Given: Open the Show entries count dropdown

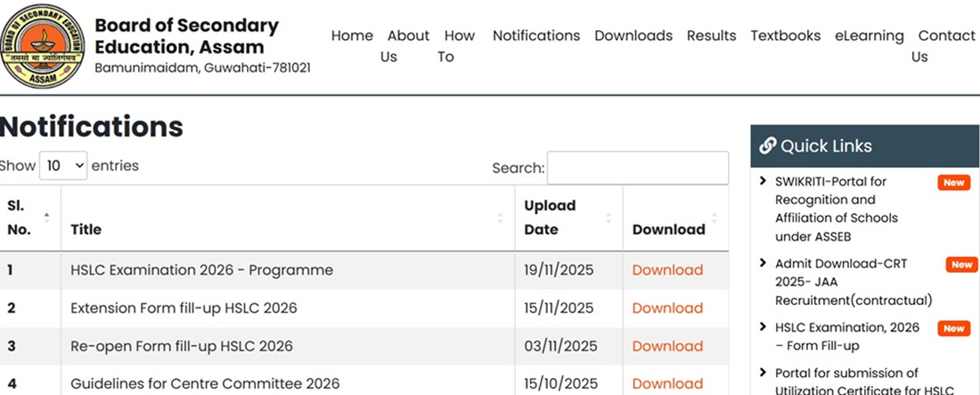Looking at the screenshot, I should point(63,166).
